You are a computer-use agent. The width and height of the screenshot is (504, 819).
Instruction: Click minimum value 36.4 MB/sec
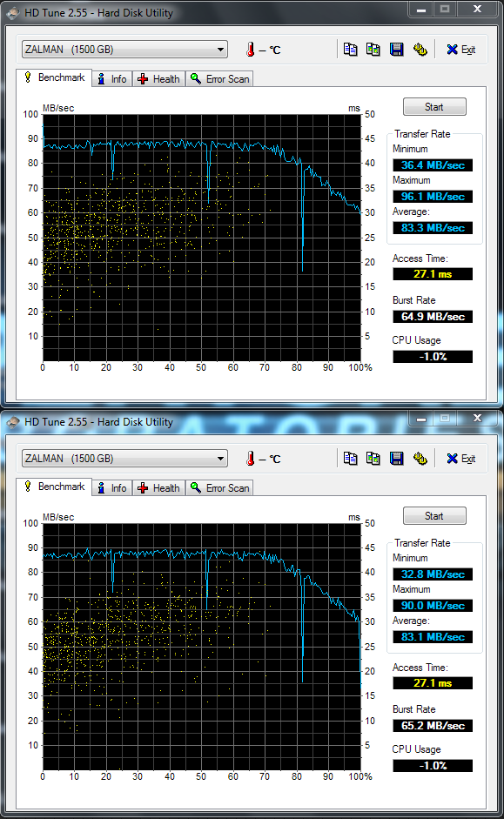pos(433,165)
